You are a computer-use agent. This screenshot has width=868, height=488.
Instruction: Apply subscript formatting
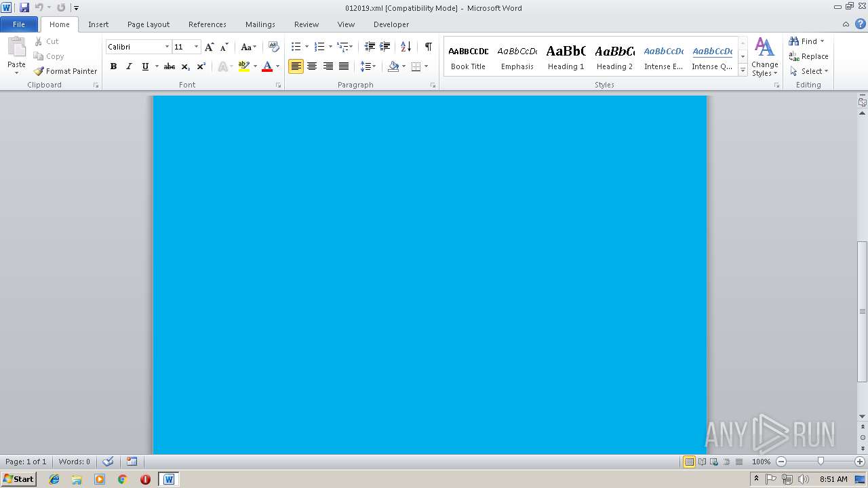[x=186, y=66]
